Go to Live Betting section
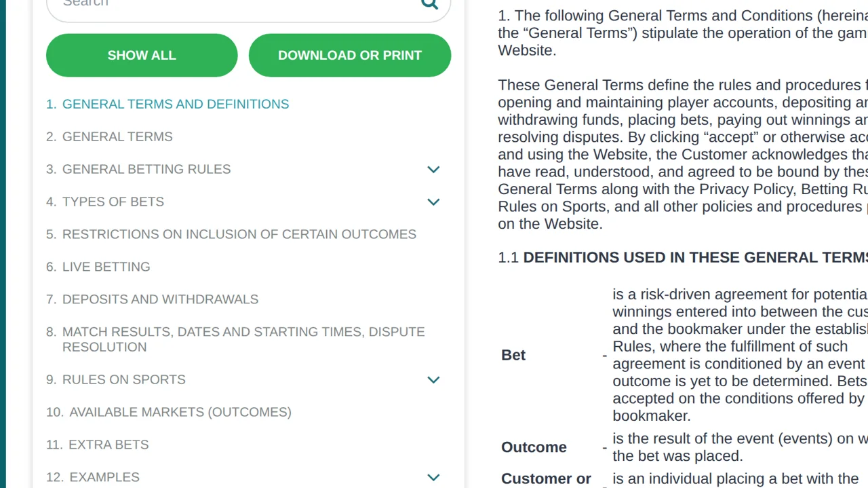The height and width of the screenshot is (488, 868). (98, 267)
